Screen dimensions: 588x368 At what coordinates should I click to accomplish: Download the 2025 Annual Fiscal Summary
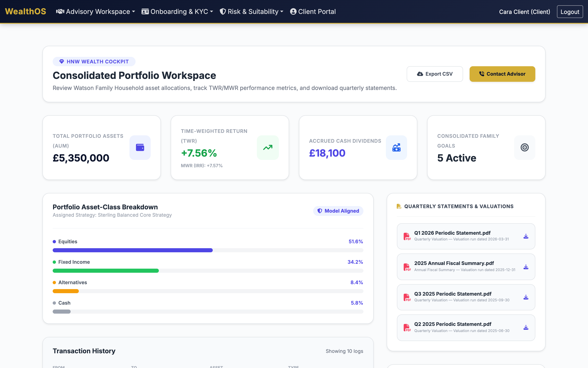(x=526, y=267)
